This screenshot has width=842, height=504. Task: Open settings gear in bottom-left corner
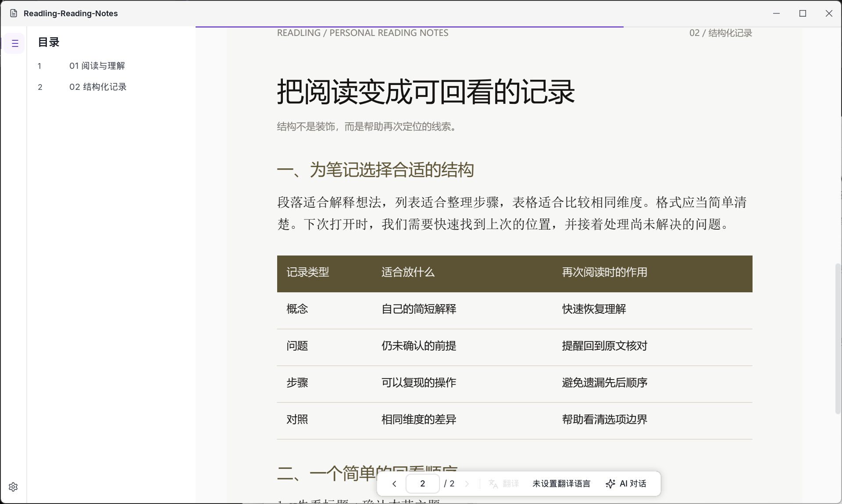pyautogui.click(x=13, y=487)
